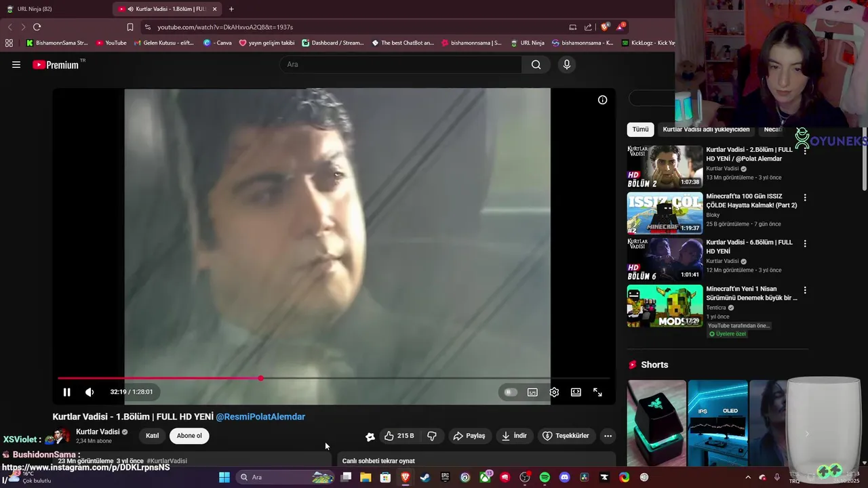The width and height of the screenshot is (868, 488).
Task: Launch Epic Games from taskbar
Action: [x=445, y=477]
